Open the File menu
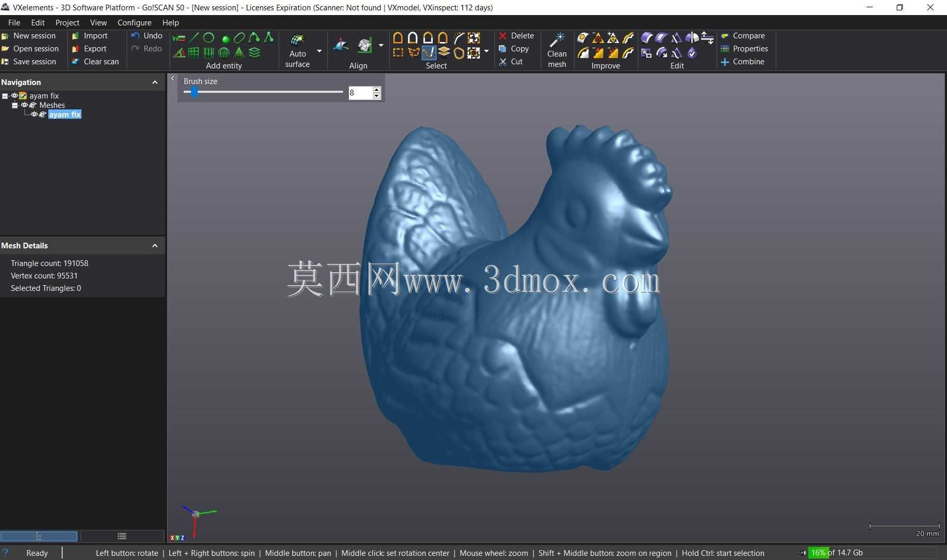Viewport: 947px width, 560px height. click(x=14, y=22)
